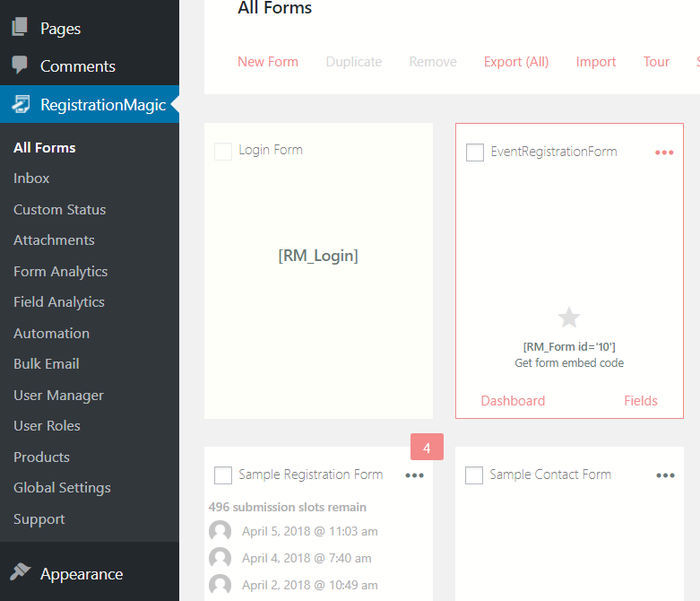
Task: Expand Sample Registration Form three-dot menu
Action: pyautogui.click(x=414, y=475)
